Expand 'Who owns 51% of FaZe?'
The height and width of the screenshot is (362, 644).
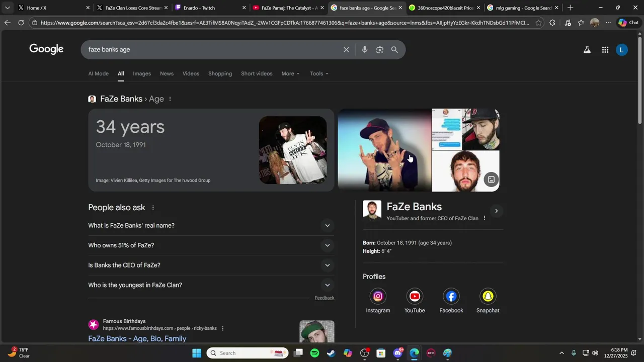(211, 245)
